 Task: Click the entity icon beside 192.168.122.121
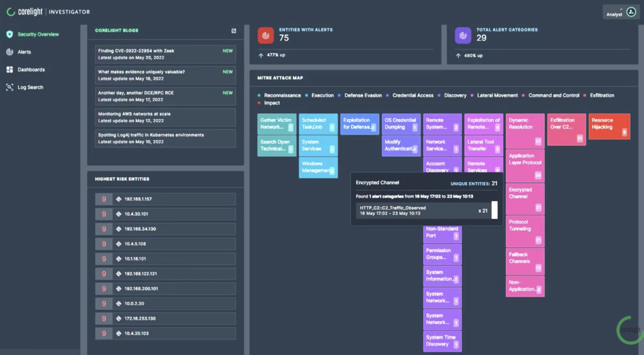[x=119, y=274]
